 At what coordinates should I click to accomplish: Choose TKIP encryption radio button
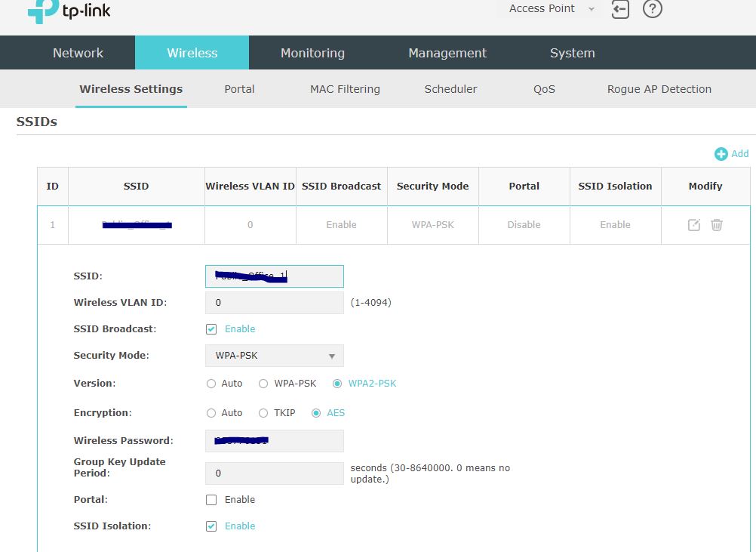coord(263,413)
